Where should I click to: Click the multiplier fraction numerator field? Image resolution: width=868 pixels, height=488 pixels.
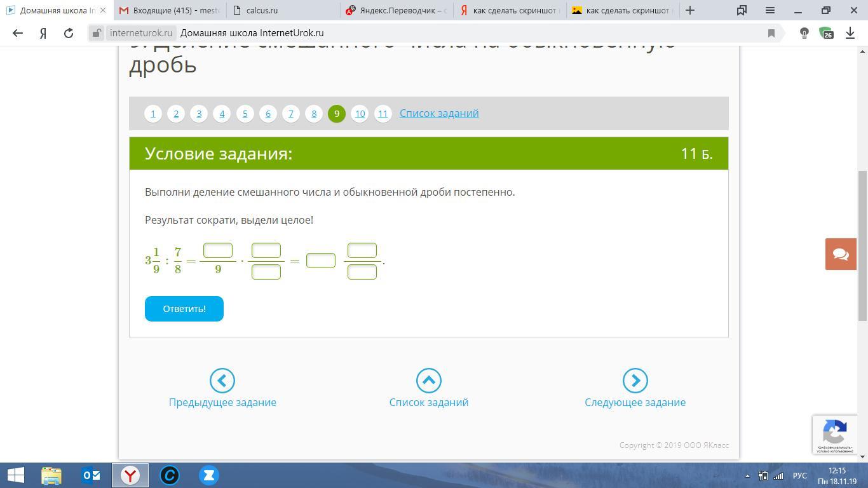pos(266,250)
